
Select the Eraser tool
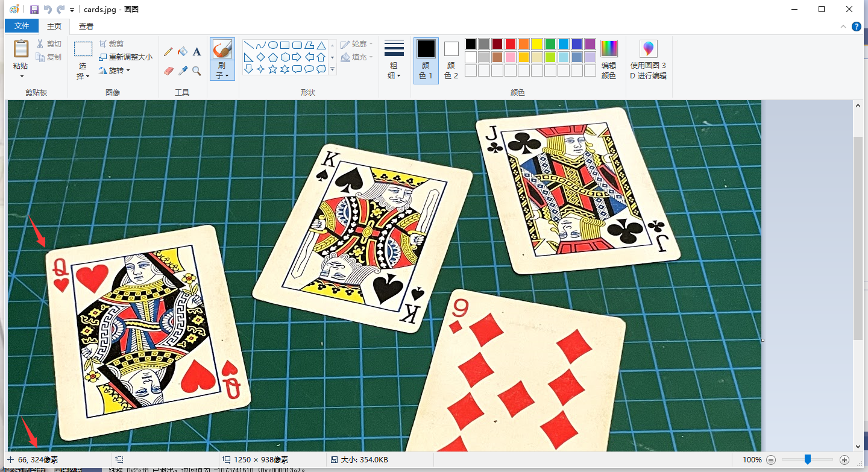click(168, 71)
